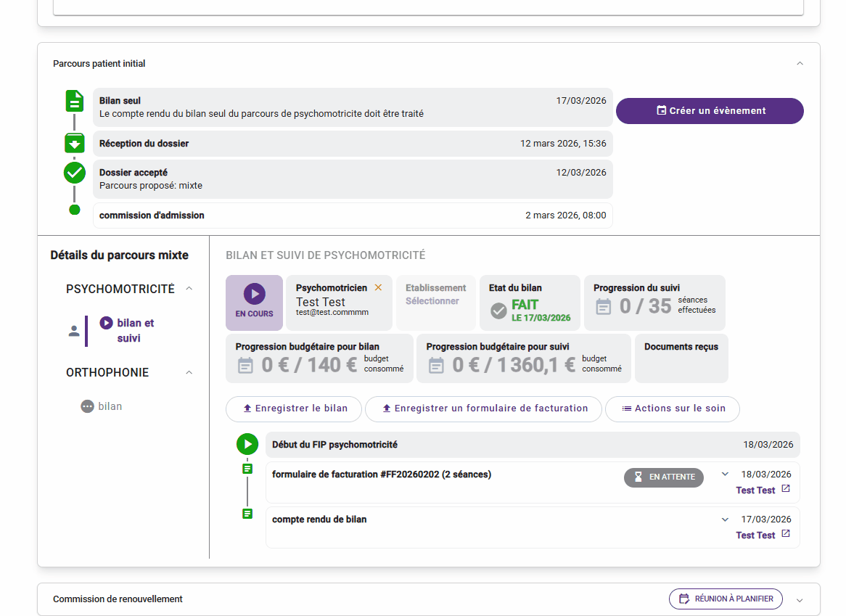The height and width of the screenshot is (616, 846).
Task: Click the green checkmark icon for Dossier accepté
Action: click(75, 173)
